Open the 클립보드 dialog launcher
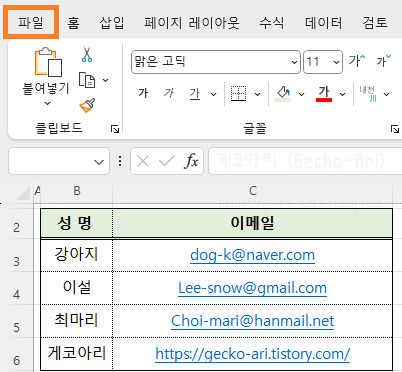The height and width of the screenshot is (372, 402). pyautogui.click(x=115, y=129)
